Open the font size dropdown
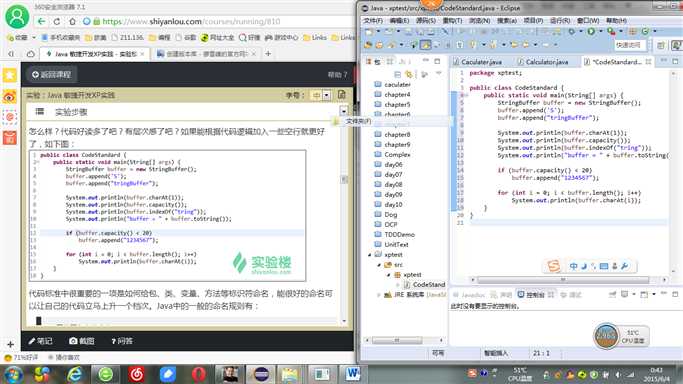The height and width of the screenshot is (384, 683). click(326, 94)
